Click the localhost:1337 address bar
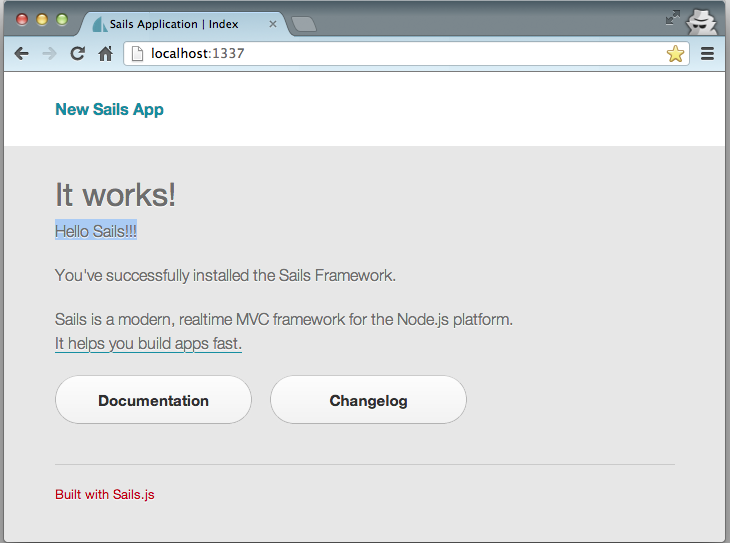Screen dimensions: 730x543 (x=406, y=54)
